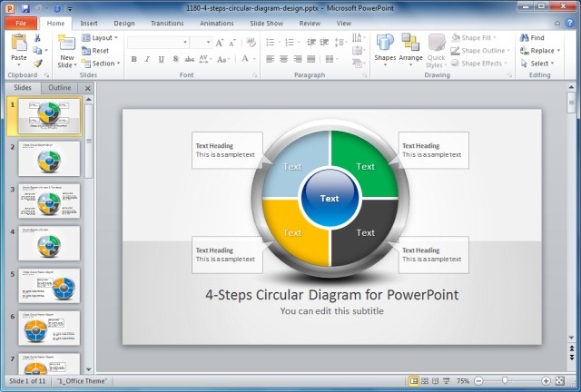Save the presentation from quick access
This screenshot has width=581, height=392.
click(x=25, y=8)
